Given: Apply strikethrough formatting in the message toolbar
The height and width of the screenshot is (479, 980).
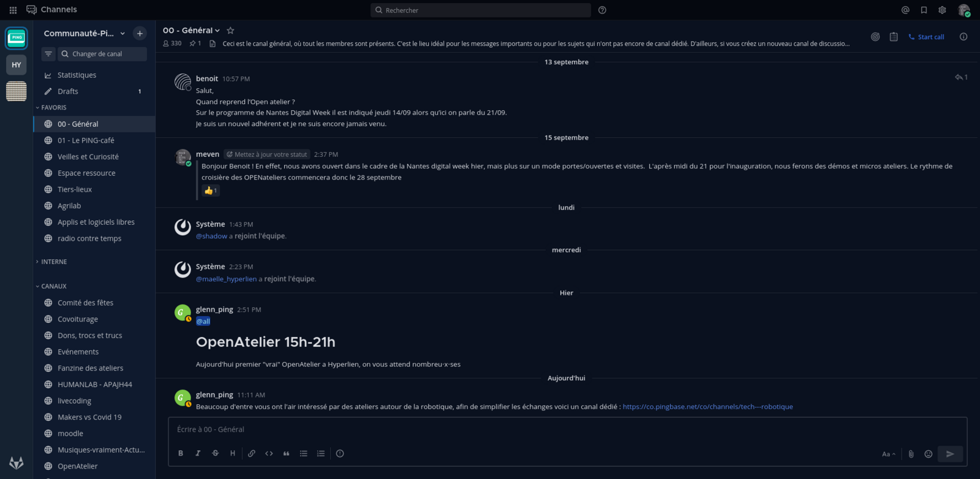Looking at the screenshot, I should 215,453.
